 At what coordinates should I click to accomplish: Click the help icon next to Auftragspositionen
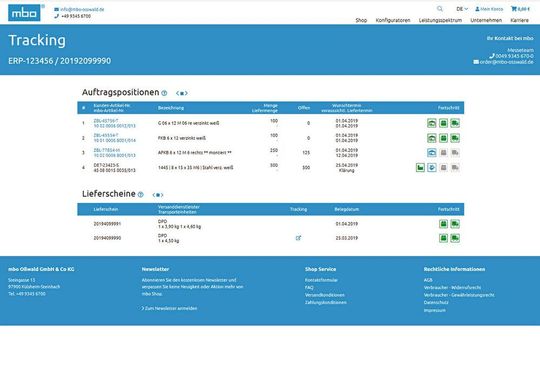click(164, 93)
